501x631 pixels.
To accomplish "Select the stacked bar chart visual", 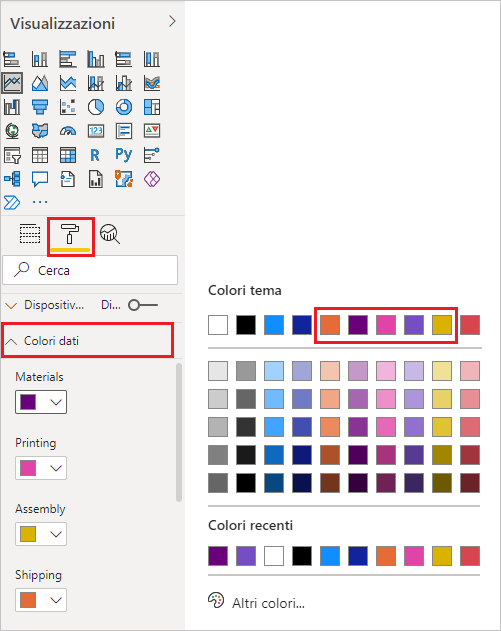I will [x=12, y=59].
